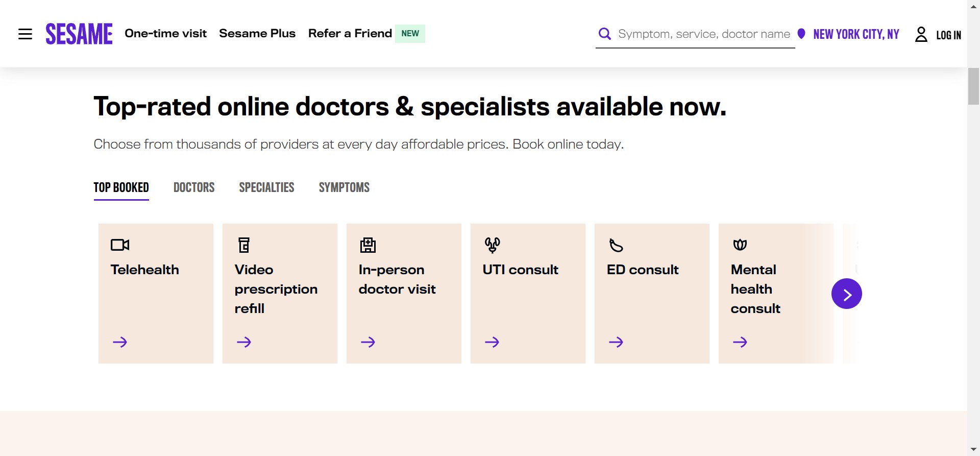Image resolution: width=980 pixels, height=456 pixels.
Task: Click the location pin icon
Action: point(801,34)
